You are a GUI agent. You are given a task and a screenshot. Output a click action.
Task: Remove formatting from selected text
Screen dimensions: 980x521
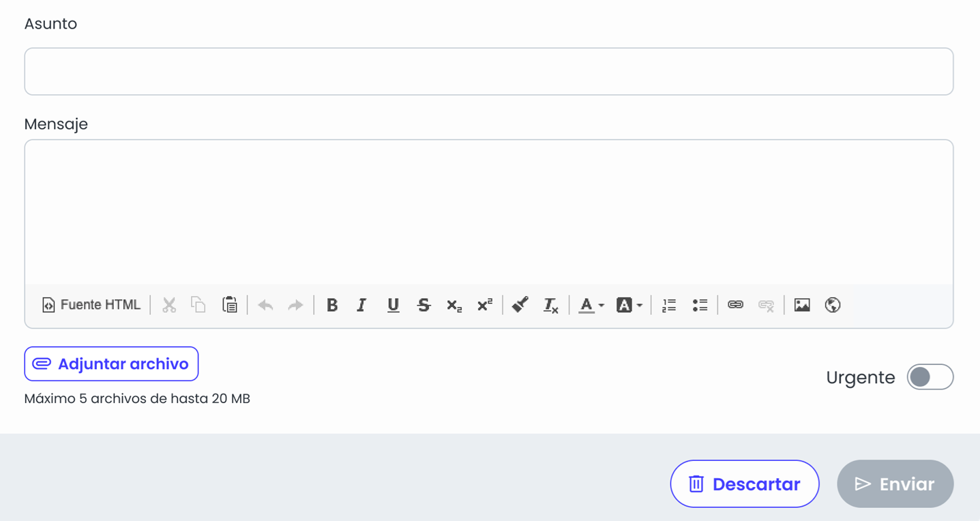tap(550, 305)
